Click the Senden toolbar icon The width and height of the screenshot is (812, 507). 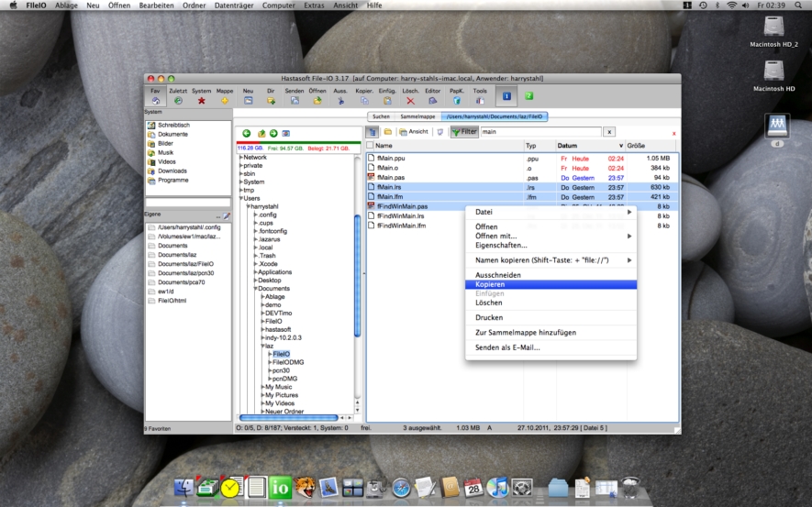(x=295, y=101)
